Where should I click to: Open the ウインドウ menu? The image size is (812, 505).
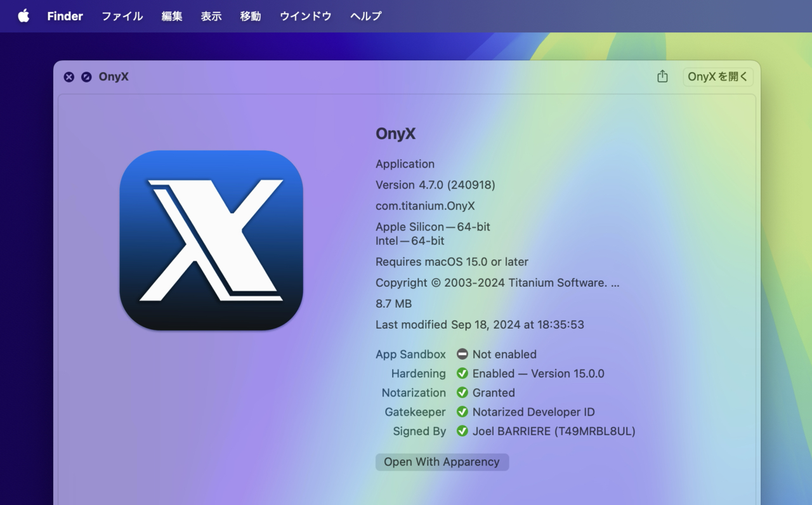click(306, 16)
